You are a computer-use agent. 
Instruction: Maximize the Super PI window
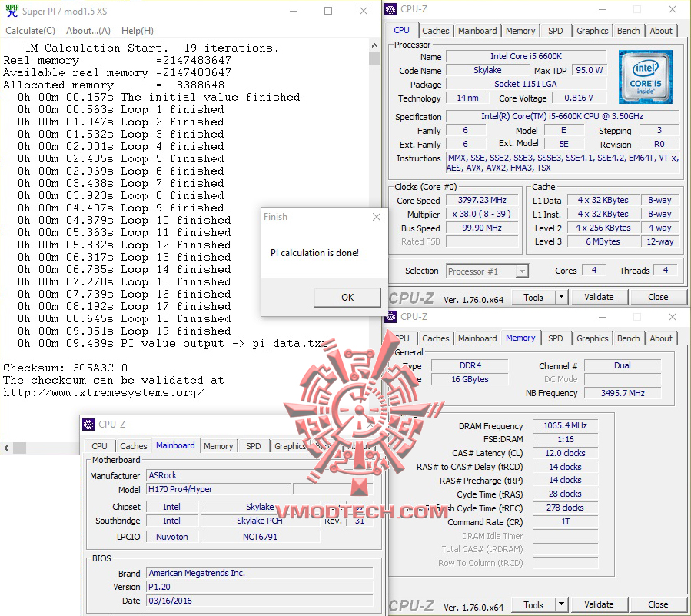(x=328, y=11)
